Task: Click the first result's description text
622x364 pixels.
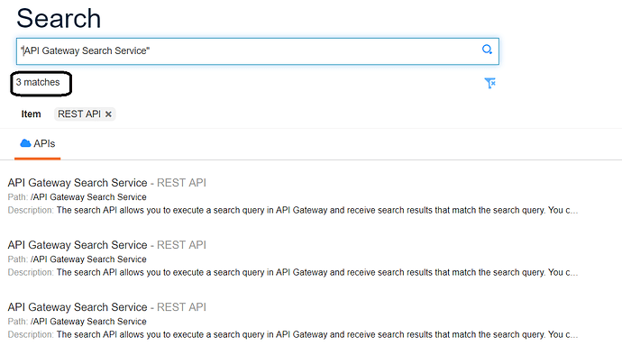Action: click(317, 210)
